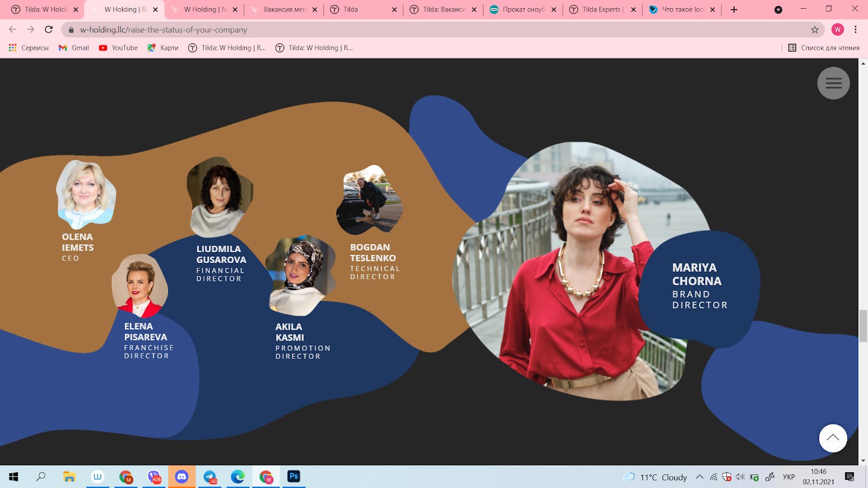This screenshot has height=488, width=868.
Task: Open the YouTube bookmark
Action: (x=118, y=48)
